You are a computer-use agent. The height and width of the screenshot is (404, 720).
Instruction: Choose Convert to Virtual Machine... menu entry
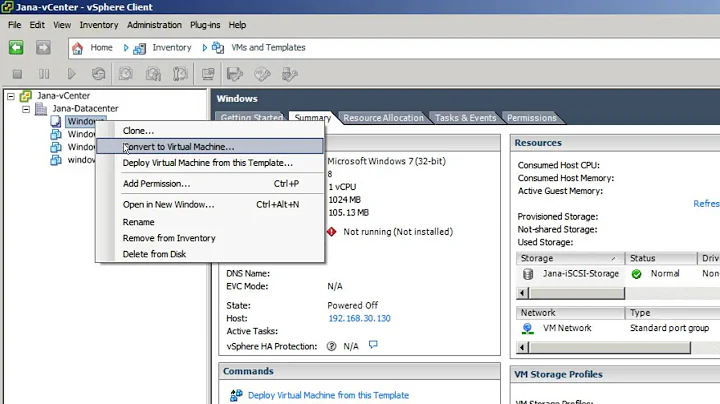coord(210,147)
